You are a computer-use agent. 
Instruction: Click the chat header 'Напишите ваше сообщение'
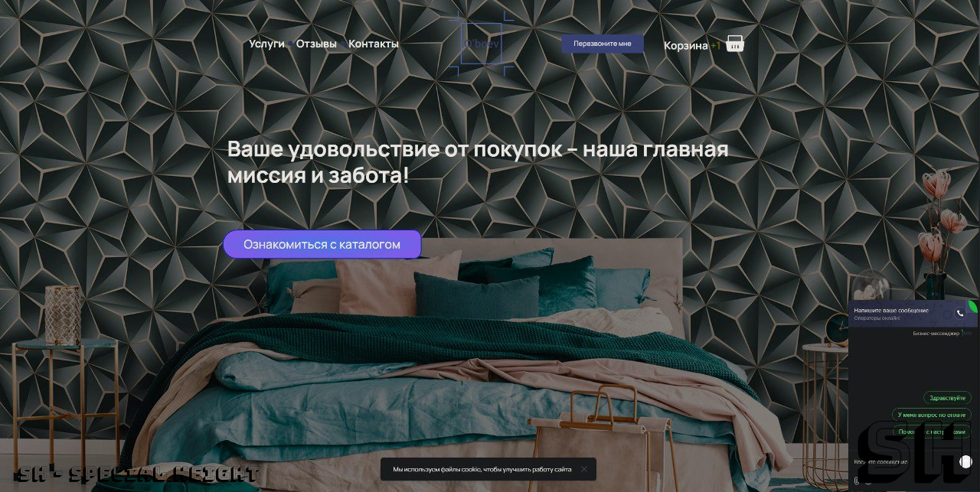[x=891, y=311]
